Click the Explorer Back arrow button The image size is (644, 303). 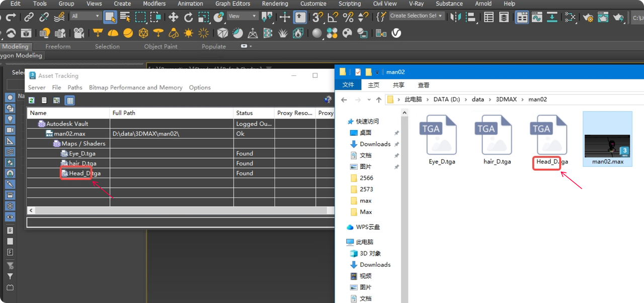(344, 99)
